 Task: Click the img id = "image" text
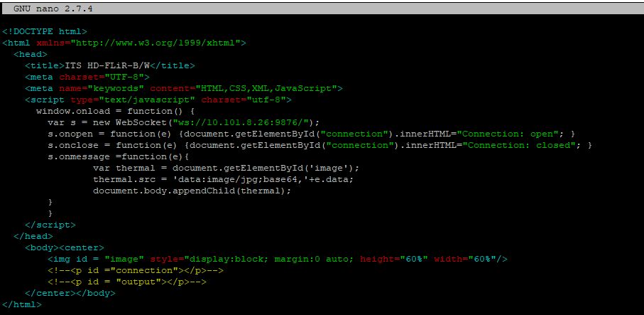[x=96, y=259]
